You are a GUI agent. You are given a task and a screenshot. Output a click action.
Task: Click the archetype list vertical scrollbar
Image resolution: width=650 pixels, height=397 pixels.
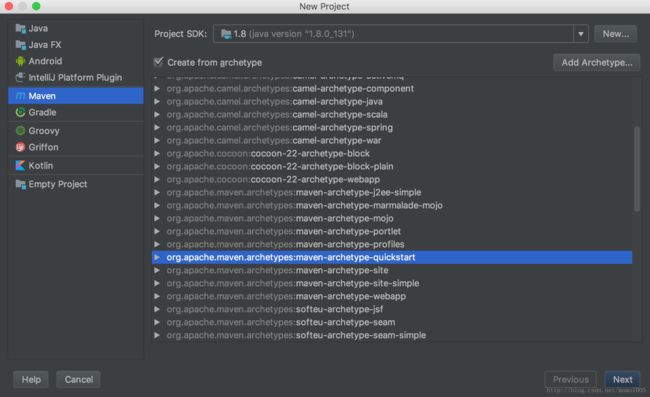pyautogui.click(x=637, y=169)
